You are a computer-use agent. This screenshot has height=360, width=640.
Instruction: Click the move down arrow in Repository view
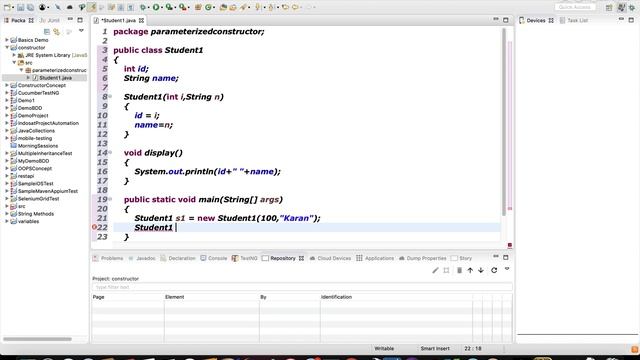click(x=481, y=270)
